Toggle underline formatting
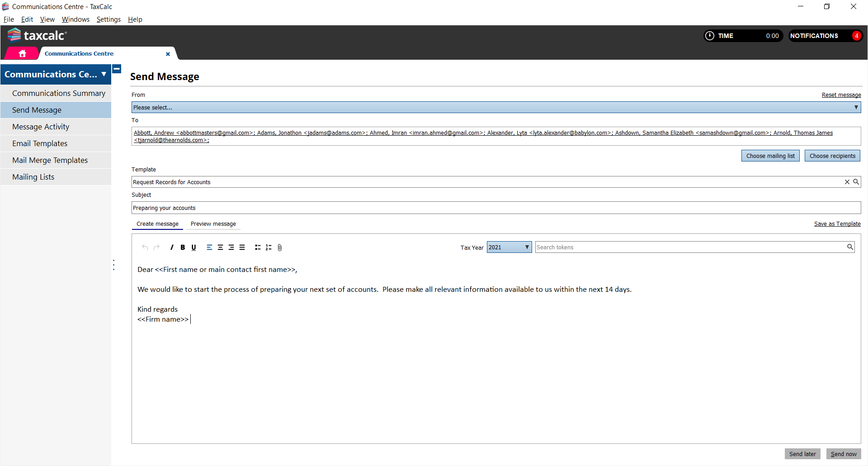The width and height of the screenshot is (868, 466). point(193,247)
